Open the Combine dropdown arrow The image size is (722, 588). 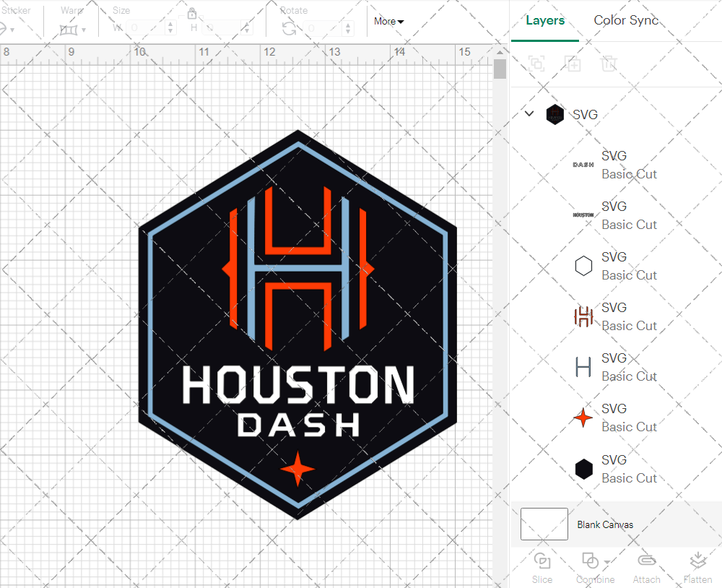click(607, 562)
